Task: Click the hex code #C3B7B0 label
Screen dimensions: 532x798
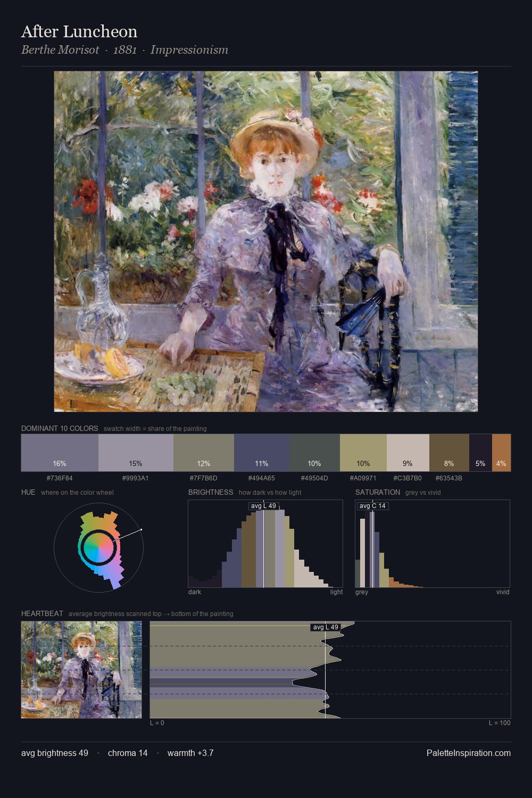Action: [408, 478]
